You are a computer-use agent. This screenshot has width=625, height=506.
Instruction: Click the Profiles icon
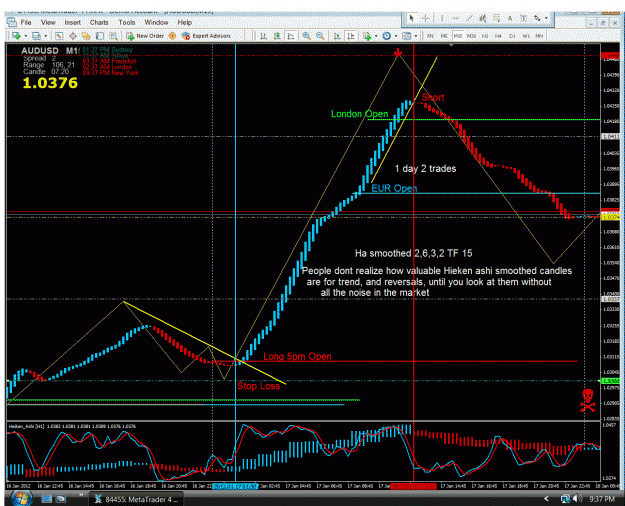(x=36, y=36)
